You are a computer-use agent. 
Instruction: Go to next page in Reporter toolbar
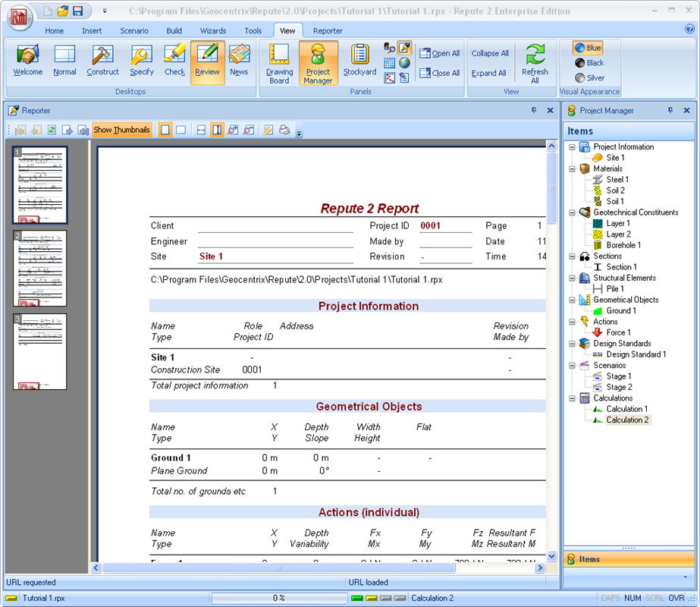click(x=67, y=130)
